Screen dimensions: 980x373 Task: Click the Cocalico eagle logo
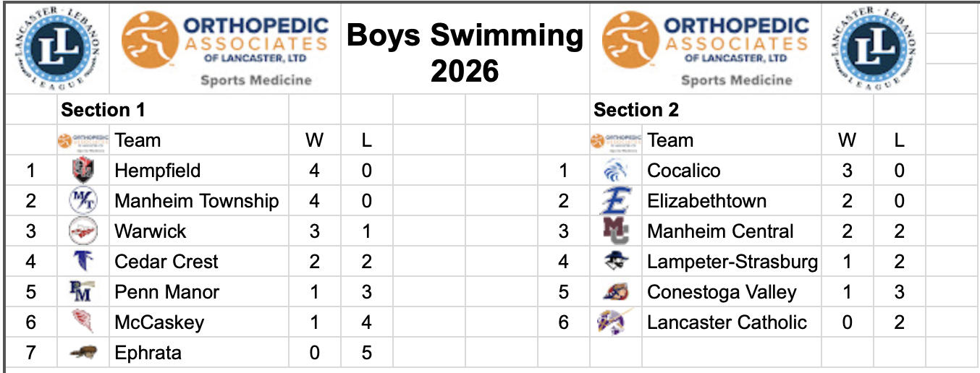pos(615,171)
